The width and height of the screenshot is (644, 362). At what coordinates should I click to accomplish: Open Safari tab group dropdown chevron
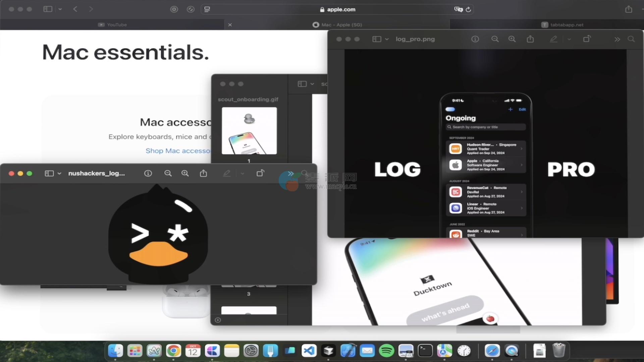coord(60,9)
